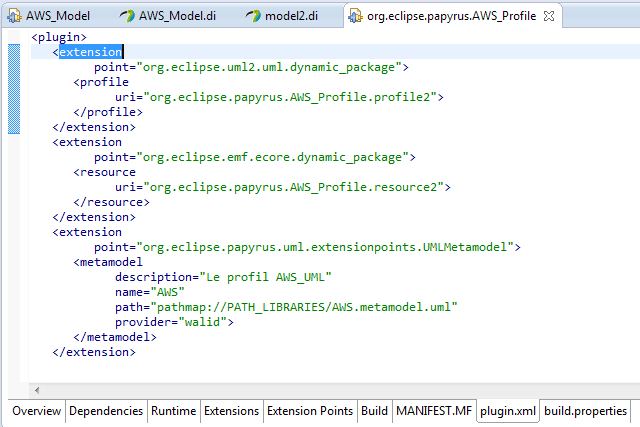Click the highlighted 'extension' word
Screen dimensions: 640x427
91,52
